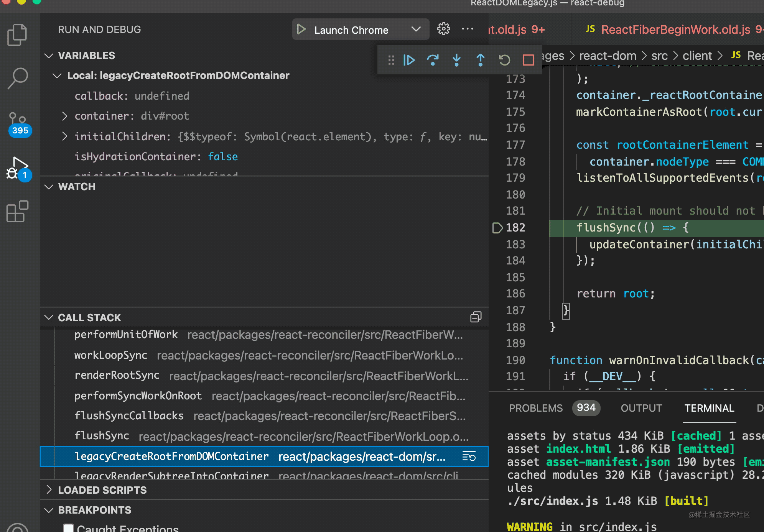This screenshot has height=532, width=764.
Task: Expand the initialChildren variable
Action: coord(64,137)
